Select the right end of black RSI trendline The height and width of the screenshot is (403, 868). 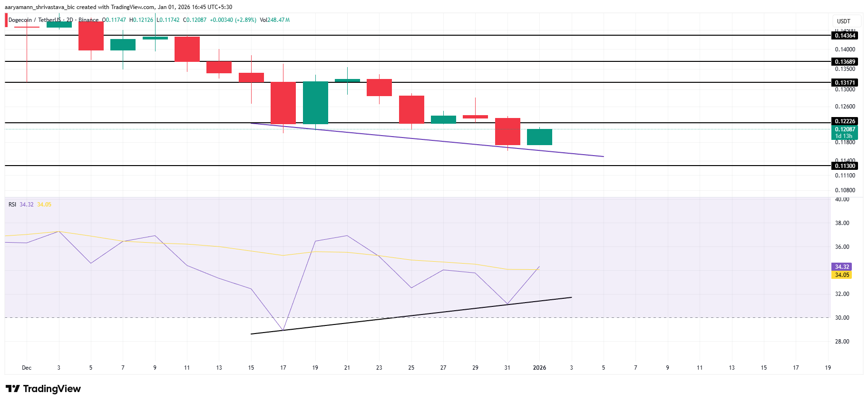pyautogui.click(x=570, y=297)
